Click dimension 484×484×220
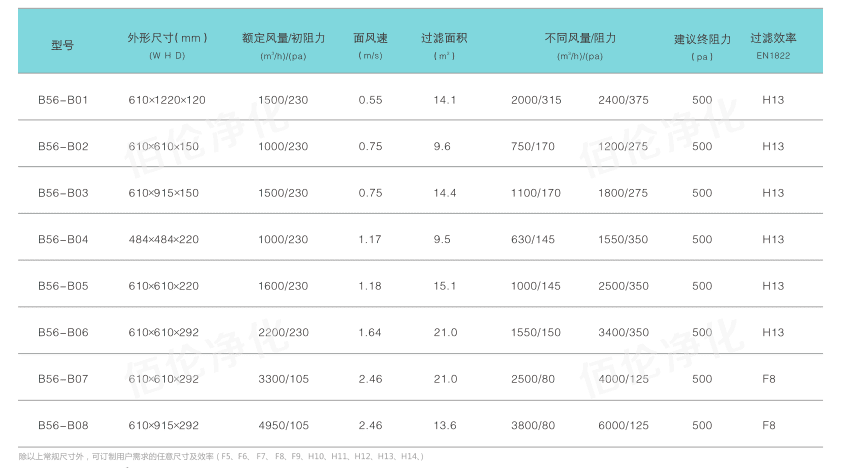The height and width of the screenshot is (468, 845). [x=164, y=239]
